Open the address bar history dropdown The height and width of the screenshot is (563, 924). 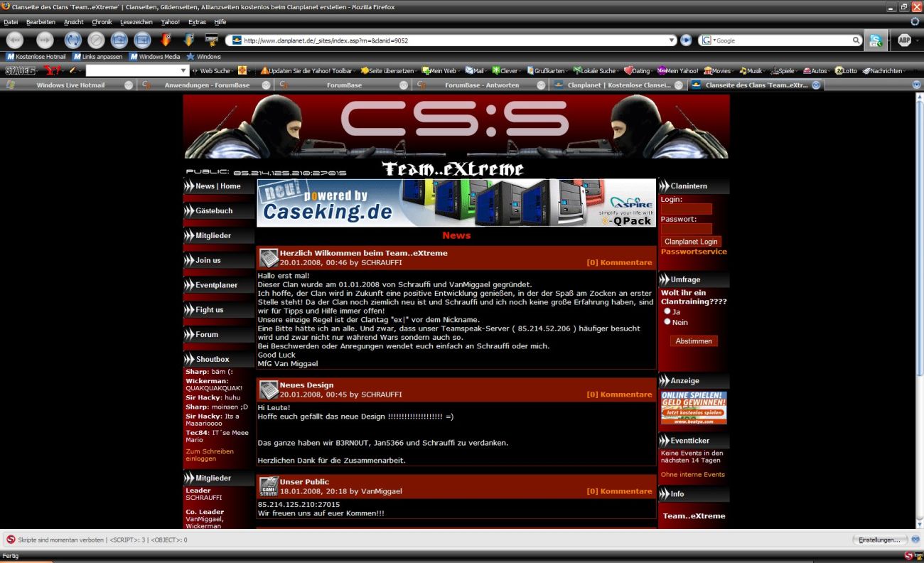(x=672, y=41)
